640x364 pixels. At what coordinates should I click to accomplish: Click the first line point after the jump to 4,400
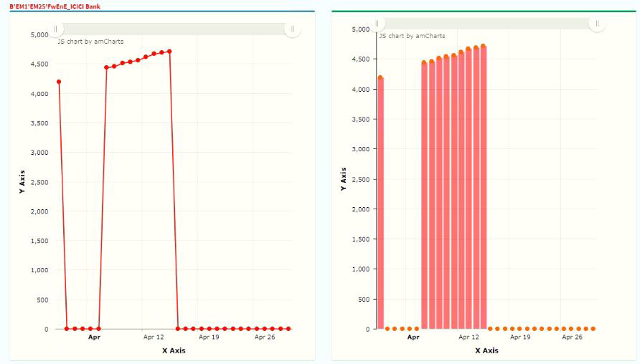point(106,67)
